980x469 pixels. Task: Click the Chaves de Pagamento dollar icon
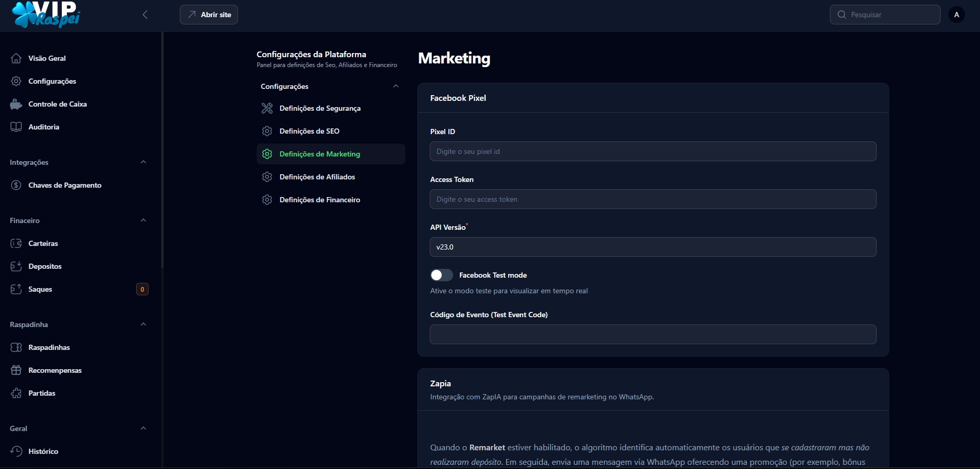click(x=16, y=185)
